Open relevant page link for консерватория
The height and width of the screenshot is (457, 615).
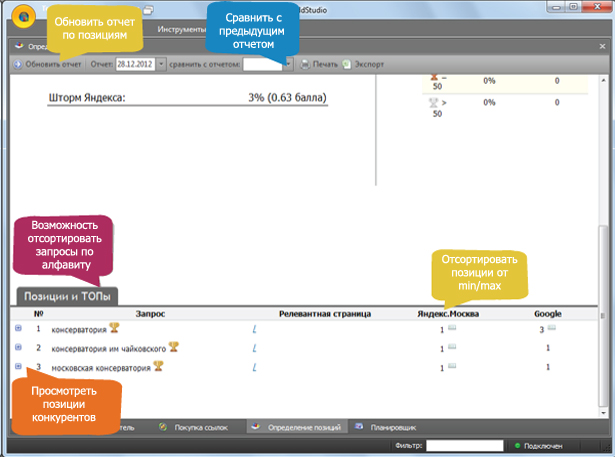pos(255,329)
